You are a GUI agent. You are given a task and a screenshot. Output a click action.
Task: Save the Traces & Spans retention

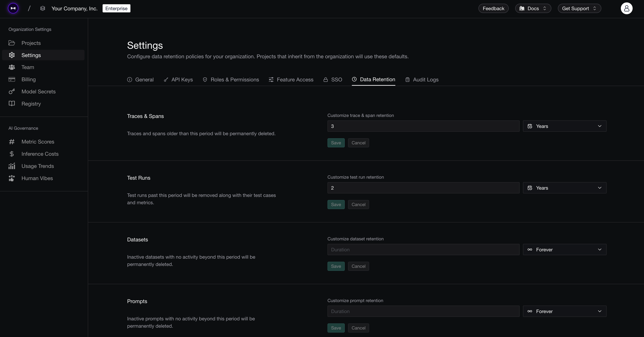pos(336,143)
